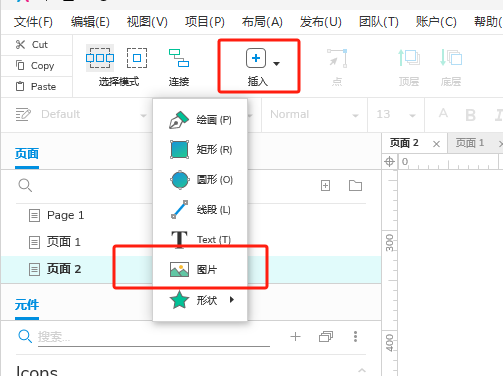Toggle bold B formatting

[470, 115]
